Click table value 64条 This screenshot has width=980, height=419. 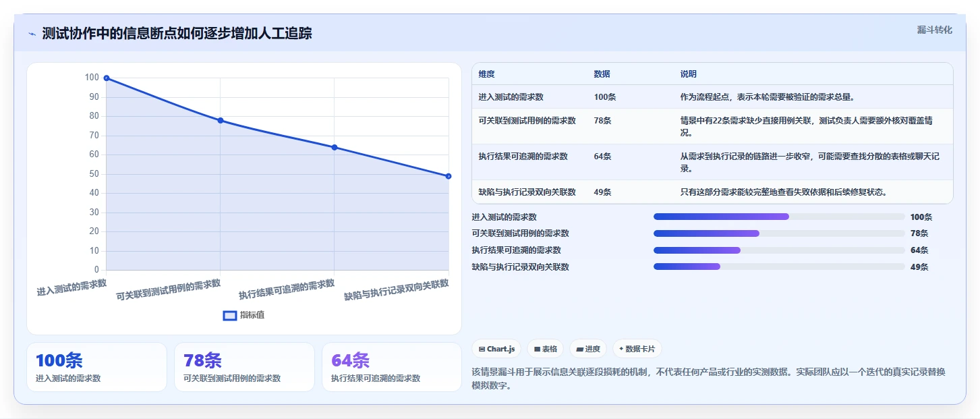pos(603,157)
